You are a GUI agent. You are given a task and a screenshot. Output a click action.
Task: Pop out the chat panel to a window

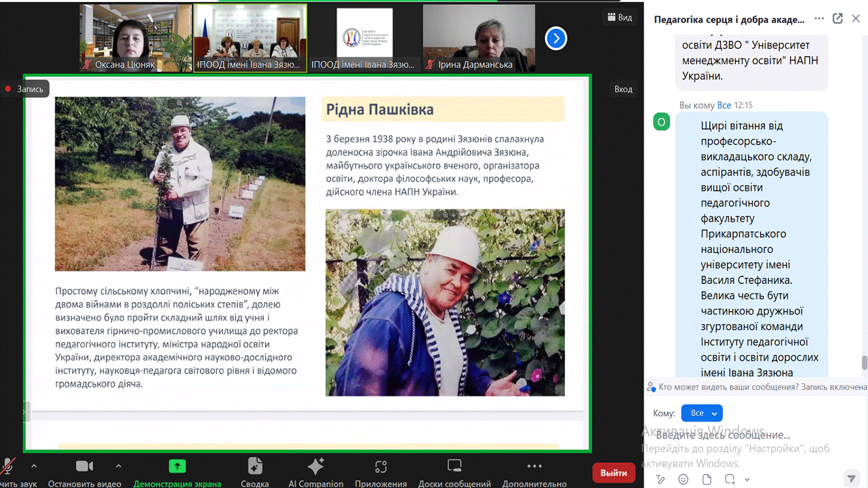(x=837, y=19)
